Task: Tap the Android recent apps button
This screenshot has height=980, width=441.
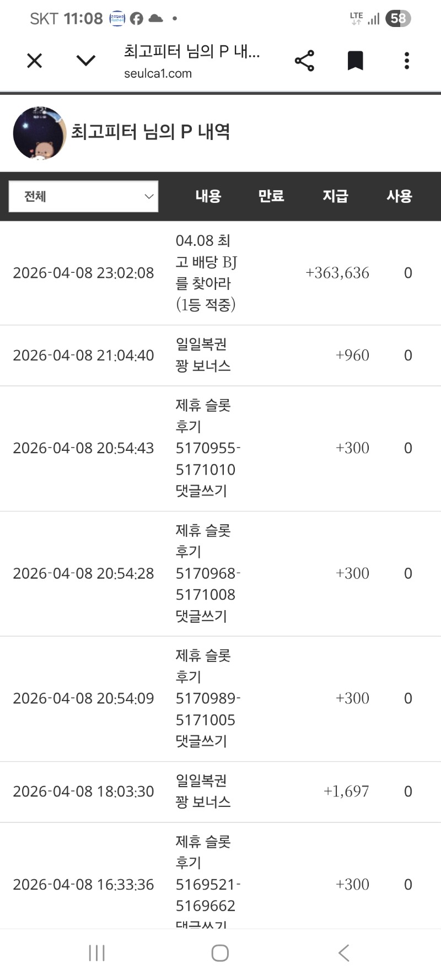Action: [97, 953]
